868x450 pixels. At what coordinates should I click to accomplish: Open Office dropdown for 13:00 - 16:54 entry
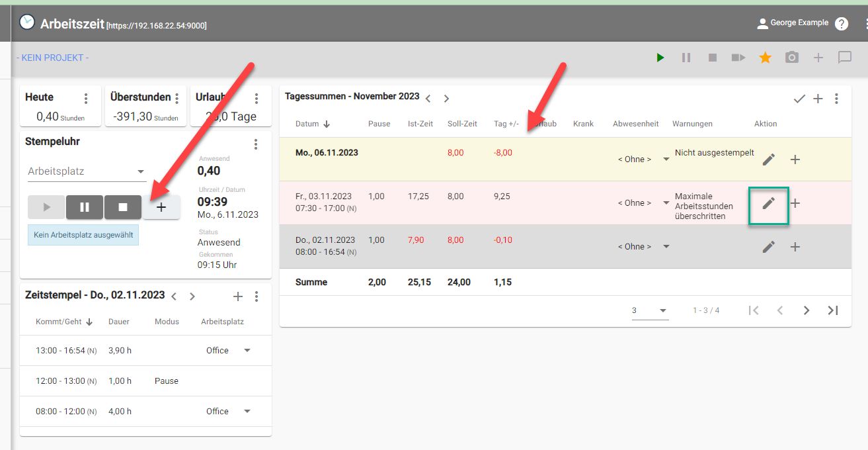coord(228,351)
